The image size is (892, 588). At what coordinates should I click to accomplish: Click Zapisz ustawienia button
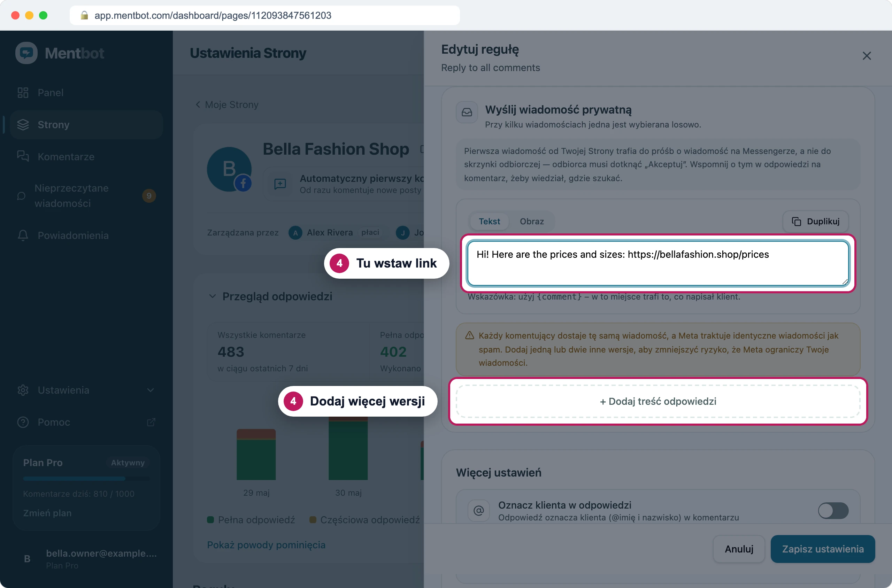coord(823,549)
